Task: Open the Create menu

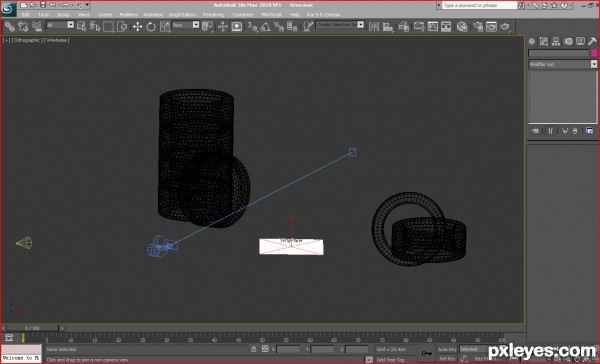Action: pos(105,15)
